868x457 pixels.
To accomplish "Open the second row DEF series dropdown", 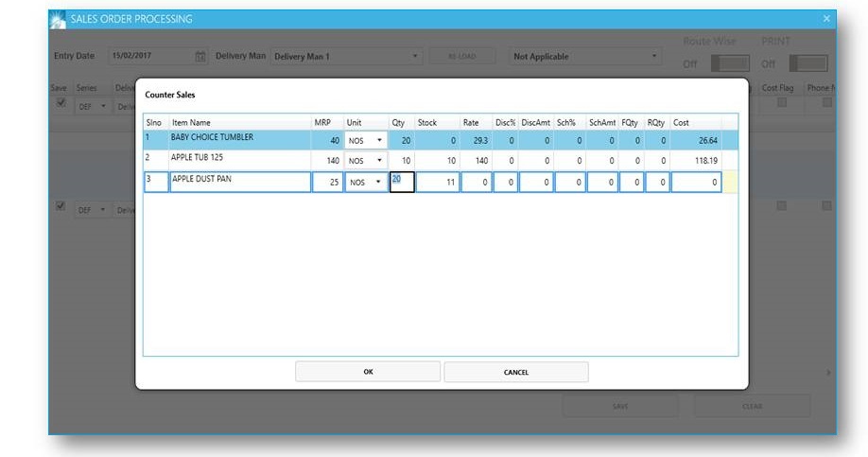I will (102, 210).
